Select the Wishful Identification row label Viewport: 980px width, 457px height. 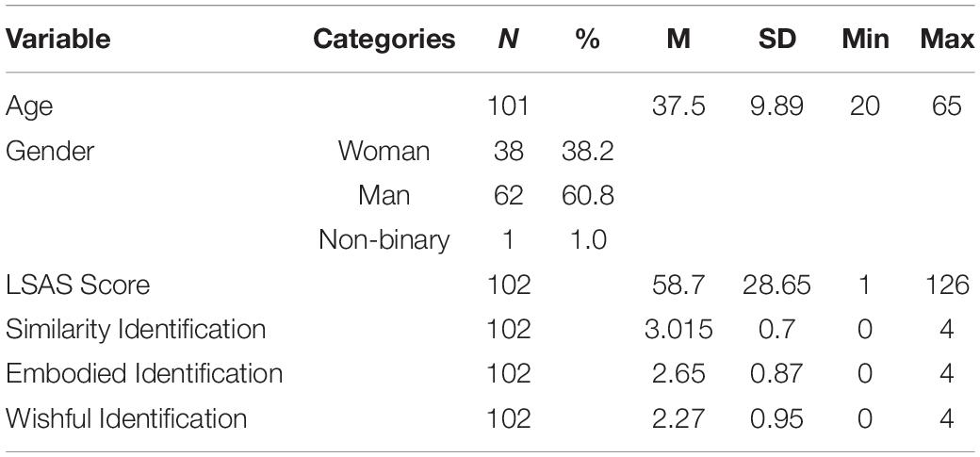point(126,419)
